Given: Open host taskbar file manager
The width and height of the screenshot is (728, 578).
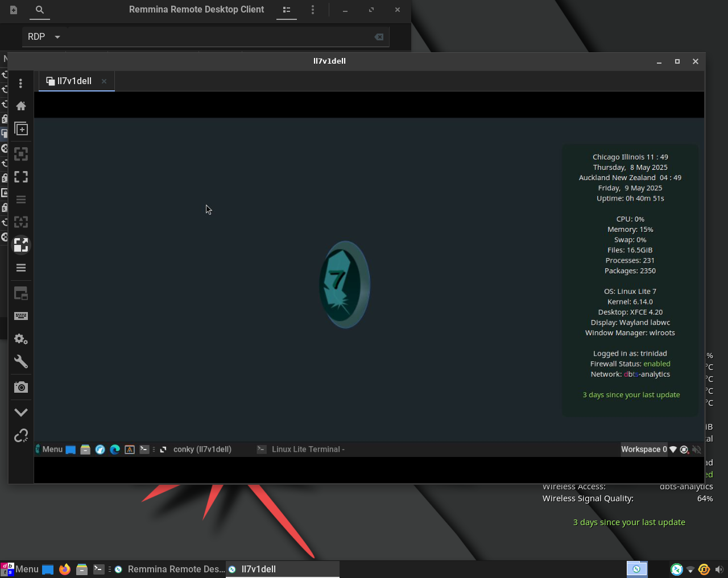Looking at the screenshot, I should click(82, 569).
